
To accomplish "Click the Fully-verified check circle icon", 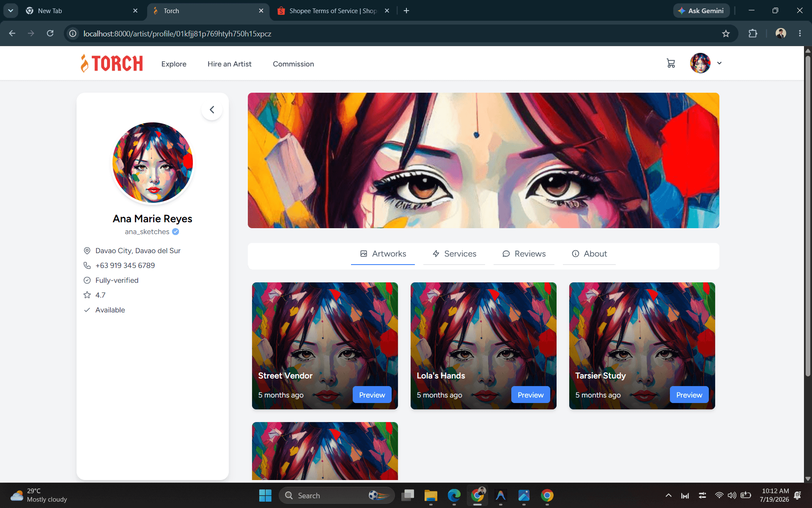I will click(x=87, y=280).
